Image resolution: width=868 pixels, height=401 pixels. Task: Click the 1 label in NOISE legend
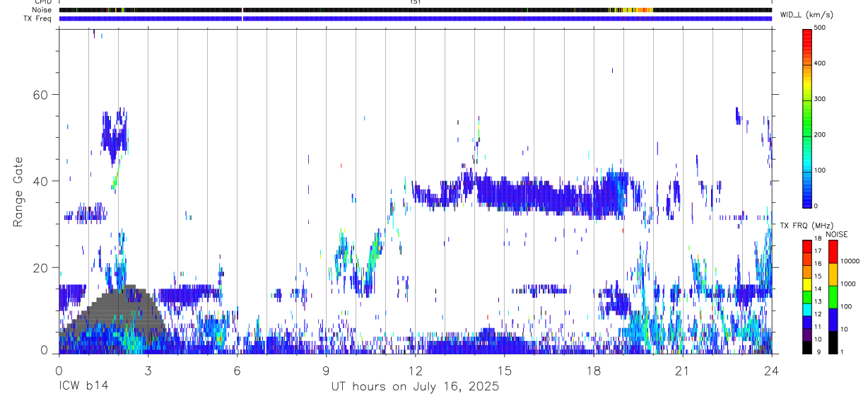click(843, 351)
